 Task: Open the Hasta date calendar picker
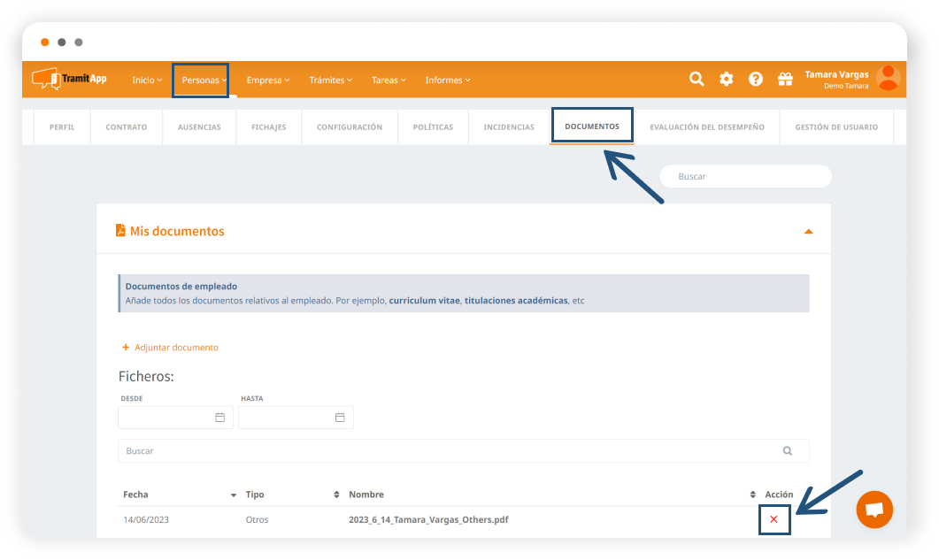coord(340,418)
